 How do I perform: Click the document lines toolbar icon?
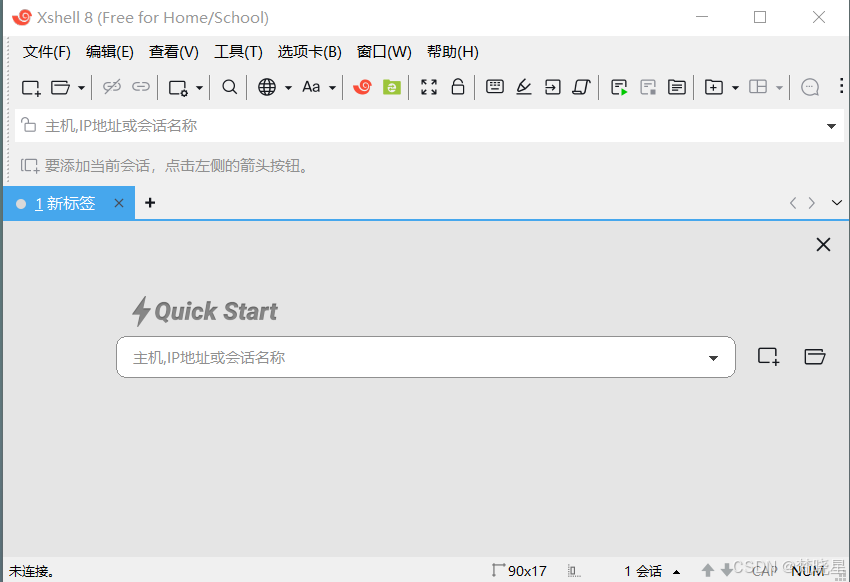[x=677, y=87]
